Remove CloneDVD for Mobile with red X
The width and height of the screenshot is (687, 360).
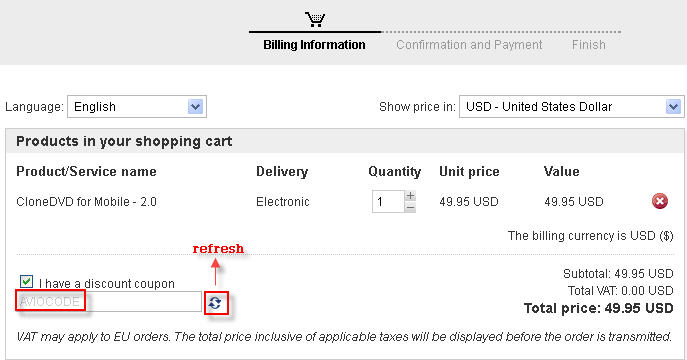659,201
